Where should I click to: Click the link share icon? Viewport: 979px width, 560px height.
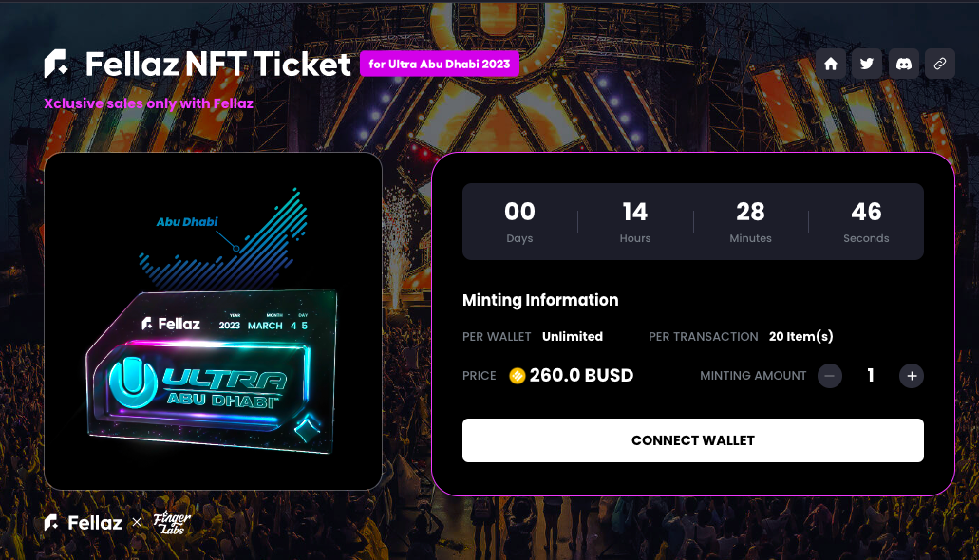[x=940, y=64]
